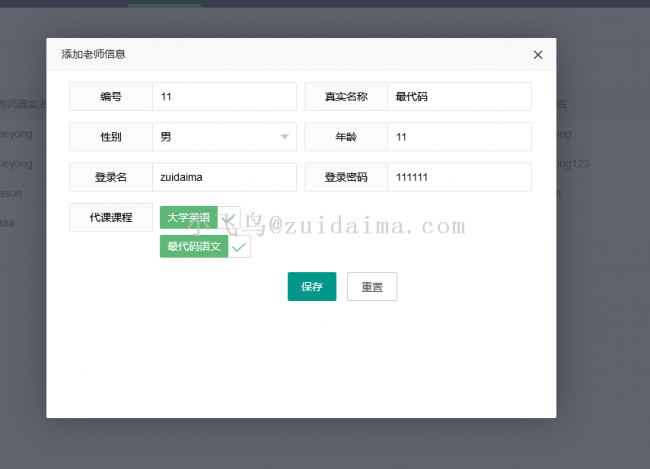Click the checkmark icon beside 最代码语文

pyautogui.click(x=239, y=247)
